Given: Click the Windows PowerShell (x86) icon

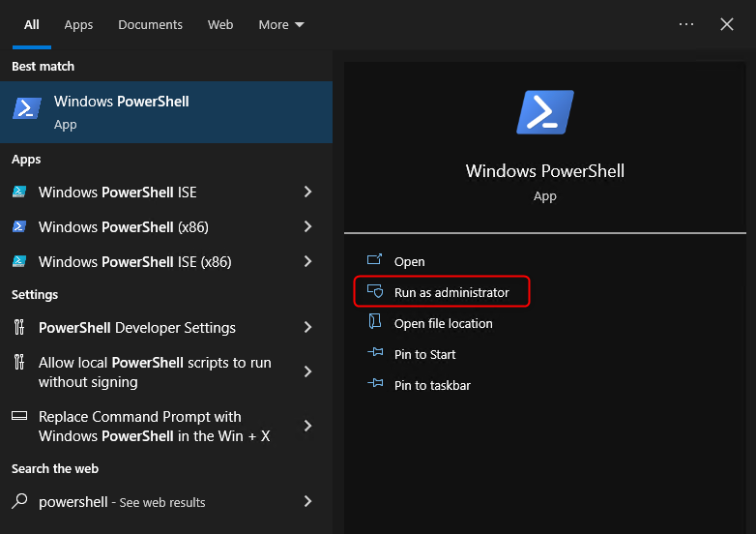Looking at the screenshot, I should coord(19,226).
